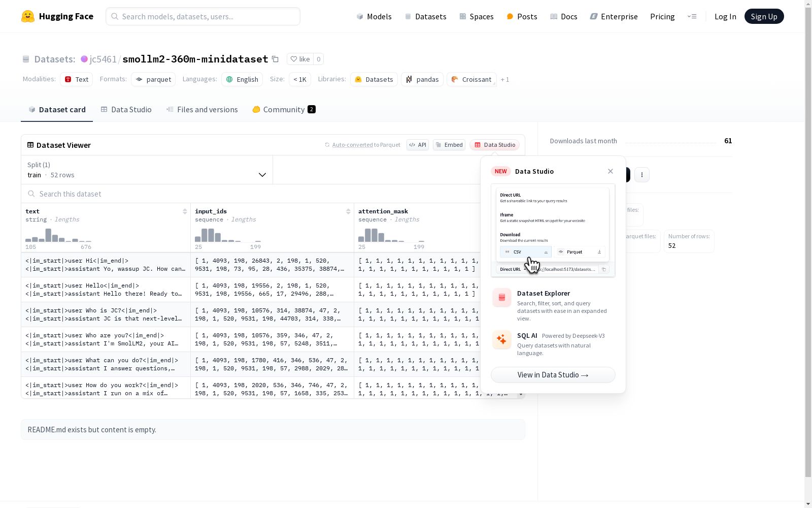The width and height of the screenshot is (812, 508).
Task: Click the Data Studio button in viewer header
Action: coord(495,145)
